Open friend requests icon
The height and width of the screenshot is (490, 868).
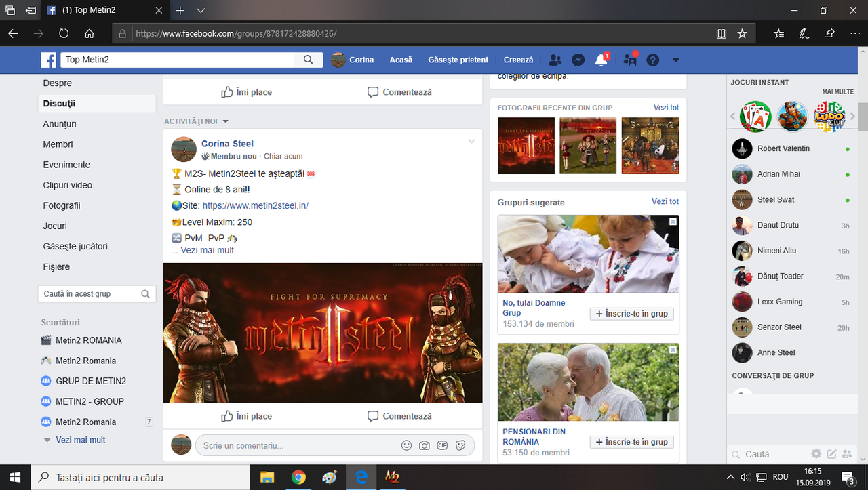555,60
